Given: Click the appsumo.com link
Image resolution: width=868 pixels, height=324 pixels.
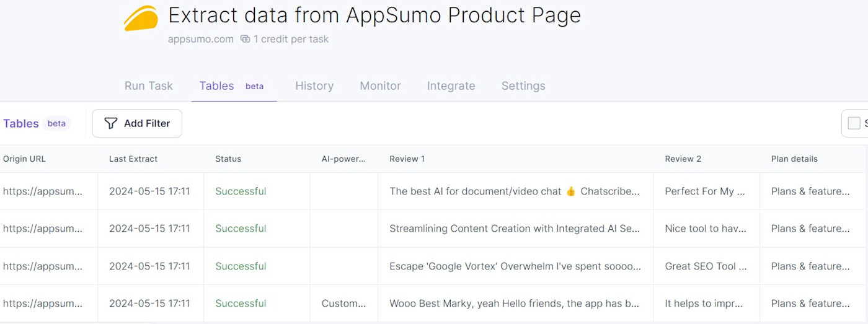Looking at the screenshot, I should point(200,39).
